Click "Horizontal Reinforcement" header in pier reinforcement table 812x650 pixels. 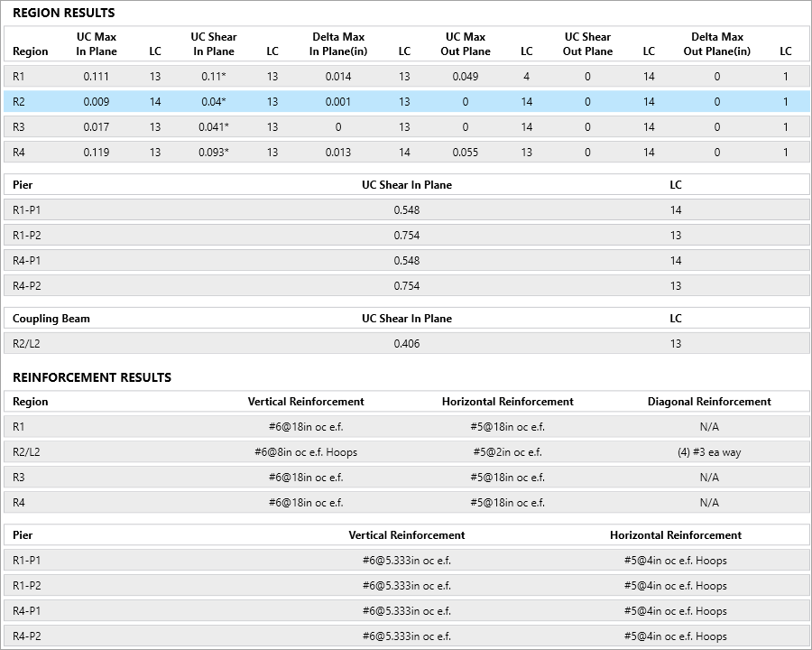pos(676,535)
